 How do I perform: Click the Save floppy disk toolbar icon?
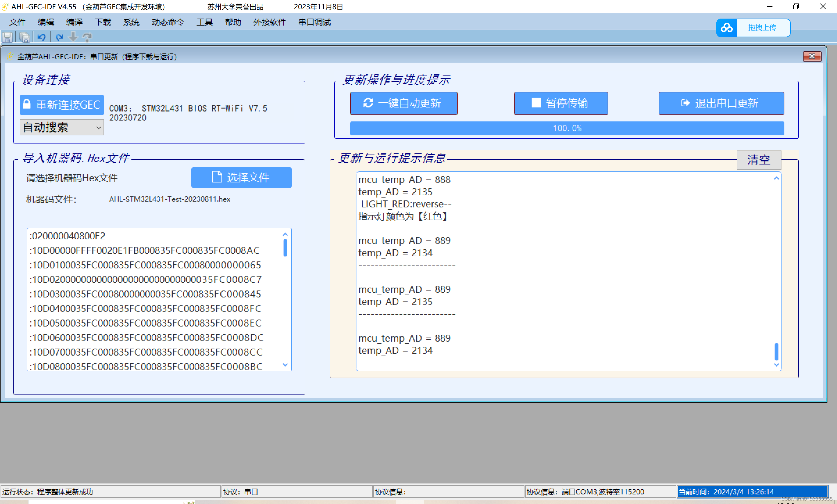[x=8, y=37]
